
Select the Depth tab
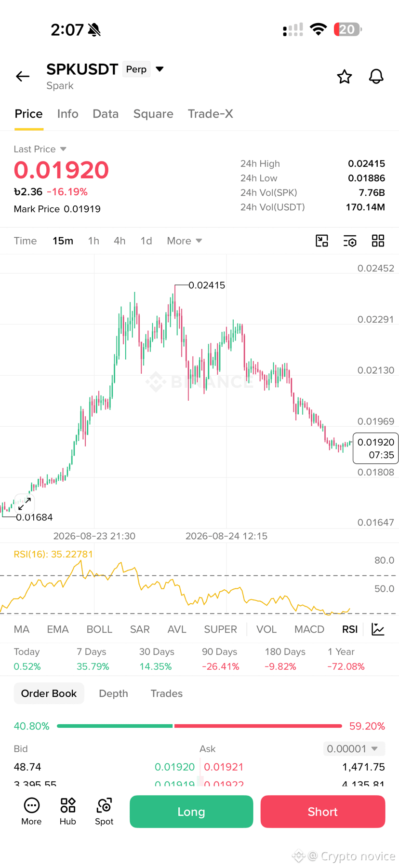pyautogui.click(x=113, y=693)
